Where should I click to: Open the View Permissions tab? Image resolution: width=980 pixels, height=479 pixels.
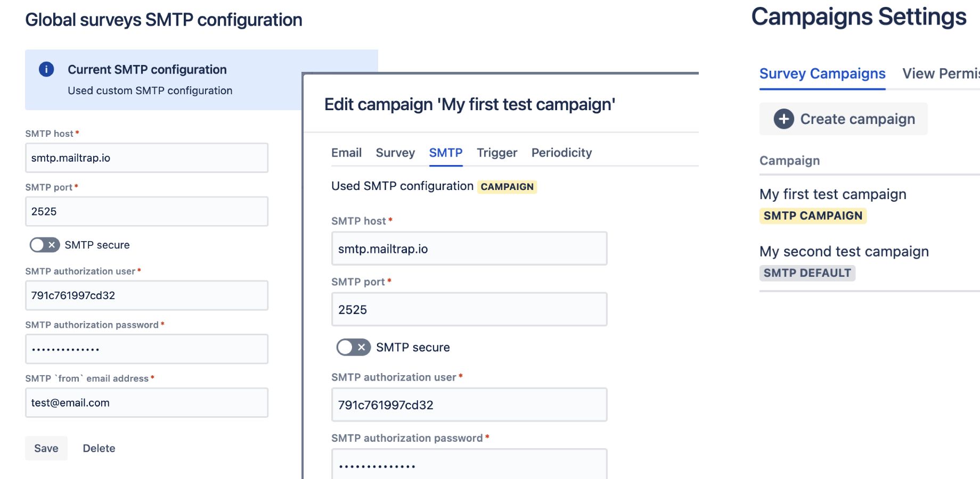point(941,73)
